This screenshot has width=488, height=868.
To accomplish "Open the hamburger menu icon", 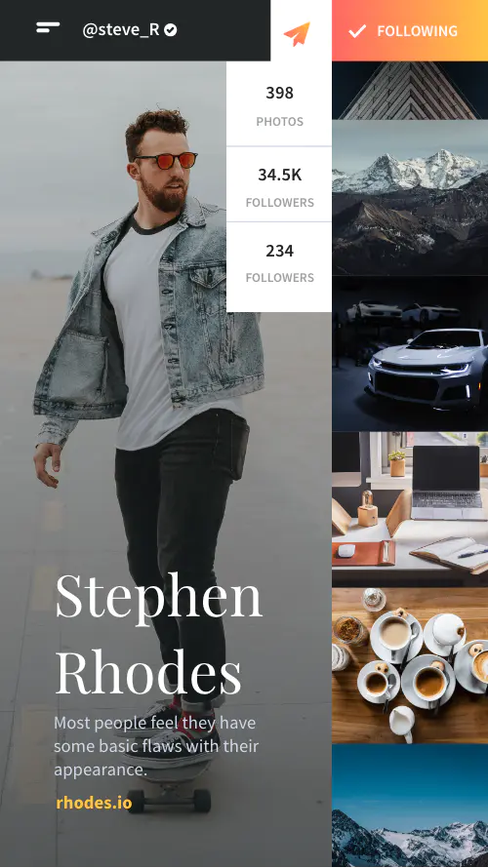I will pos(48,27).
